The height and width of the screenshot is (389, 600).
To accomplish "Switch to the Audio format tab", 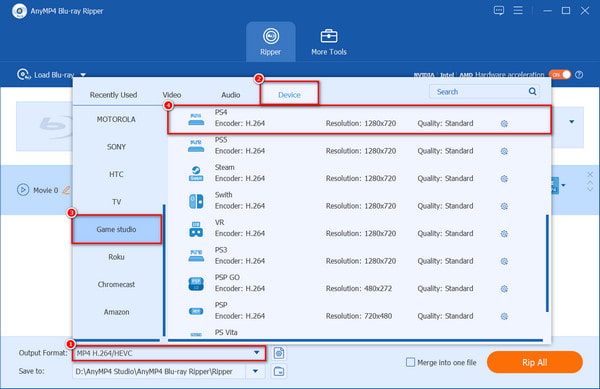I will pos(230,95).
